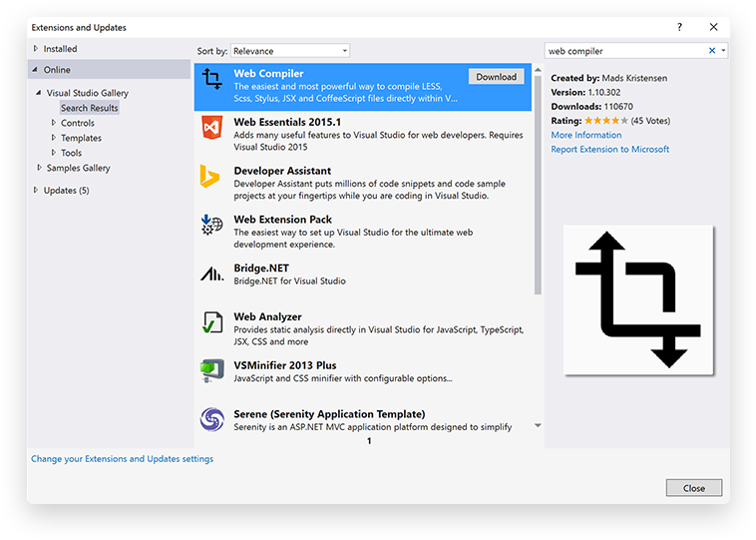Click the Downloads: 110670 text
756x540 pixels.
click(592, 106)
